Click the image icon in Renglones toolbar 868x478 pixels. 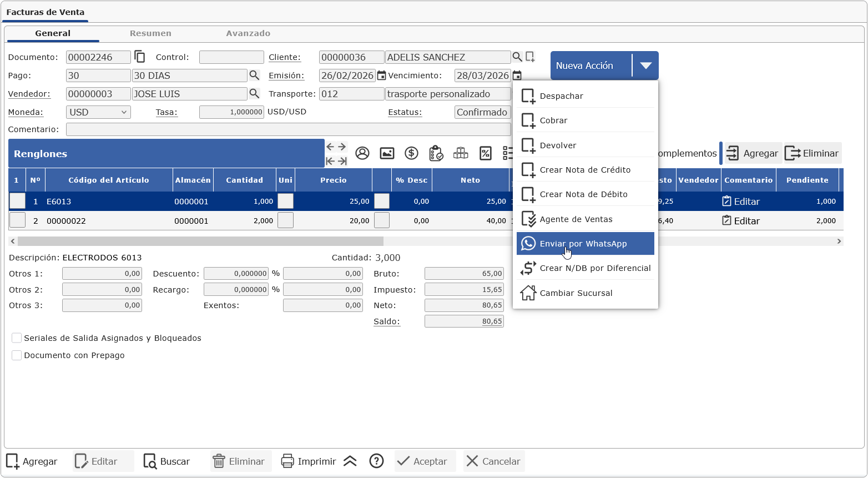click(x=387, y=153)
